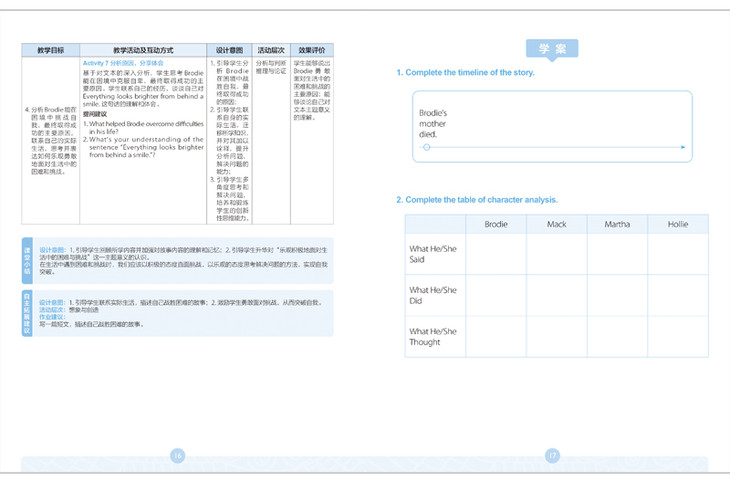Click the circle marker starting the timeline

(x=427, y=146)
